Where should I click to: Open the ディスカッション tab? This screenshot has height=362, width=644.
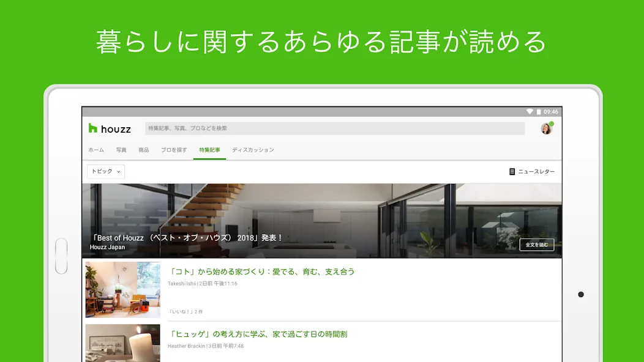[253, 150]
